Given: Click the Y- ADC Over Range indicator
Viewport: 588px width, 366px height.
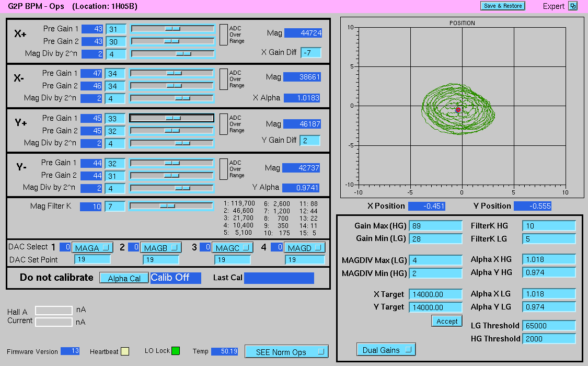Looking at the screenshot, I should [x=224, y=169].
